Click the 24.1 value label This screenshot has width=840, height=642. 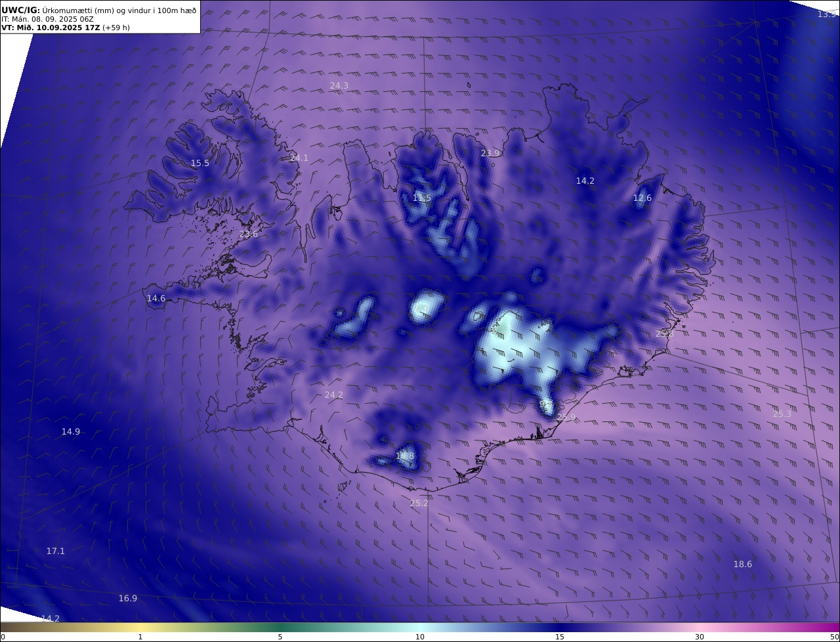(x=299, y=158)
